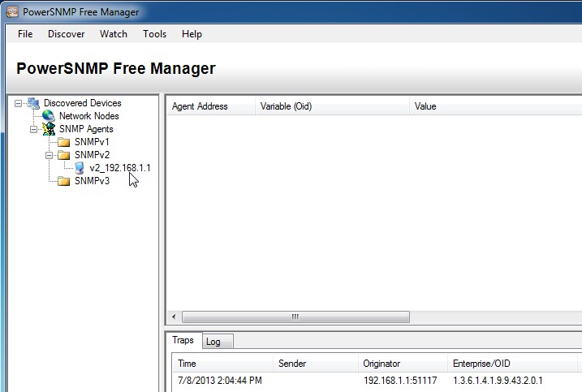Screen dimensions: 582x392
Task: Select the SNMP Agents label
Action: (x=86, y=129)
